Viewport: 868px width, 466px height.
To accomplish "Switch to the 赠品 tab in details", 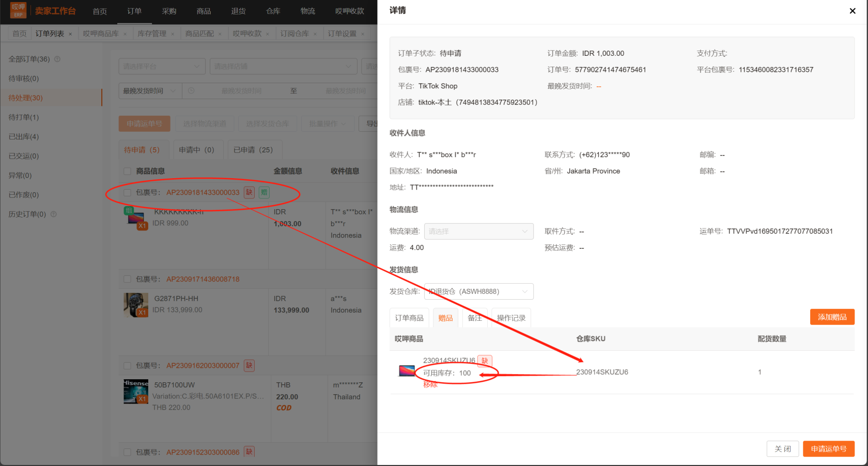I will pyautogui.click(x=445, y=318).
